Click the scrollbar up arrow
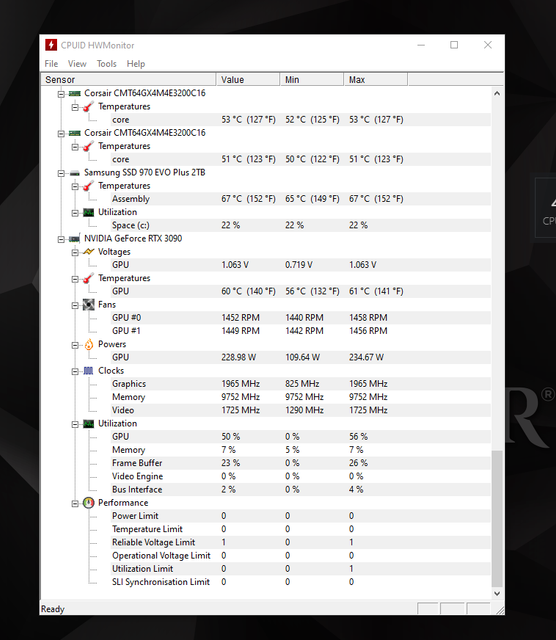The image size is (556, 640). (x=497, y=93)
